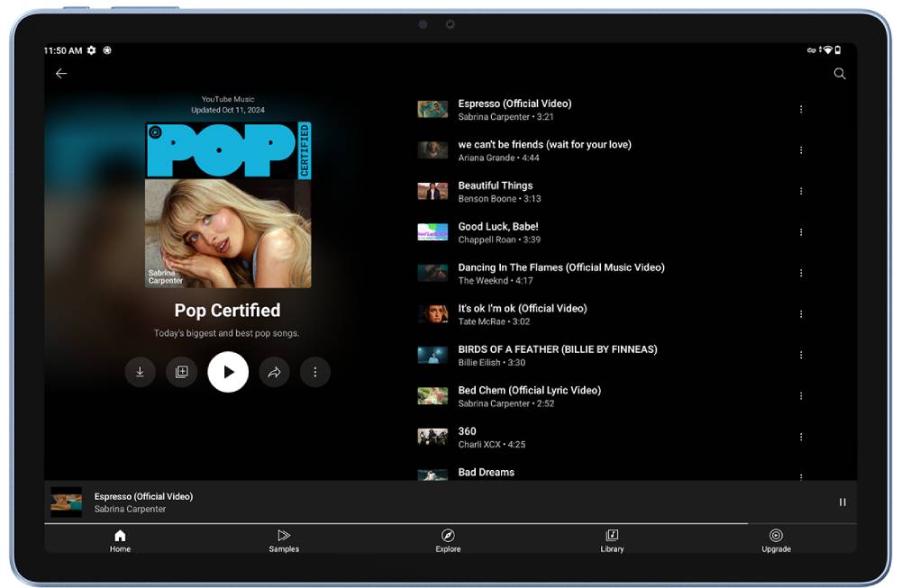Download the Pop Certified playlist
Image resolution: width=901 pixels, height=588 pixels.
(140, 372)
